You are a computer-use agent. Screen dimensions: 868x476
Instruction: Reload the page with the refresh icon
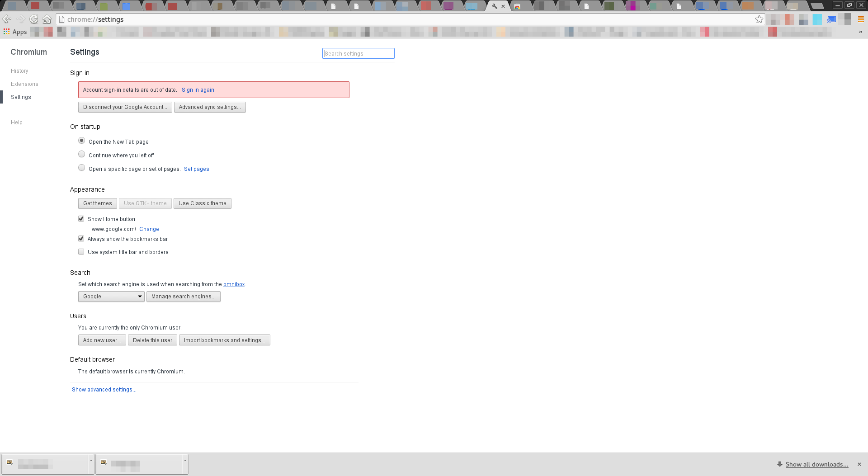[x=34, y=19]
